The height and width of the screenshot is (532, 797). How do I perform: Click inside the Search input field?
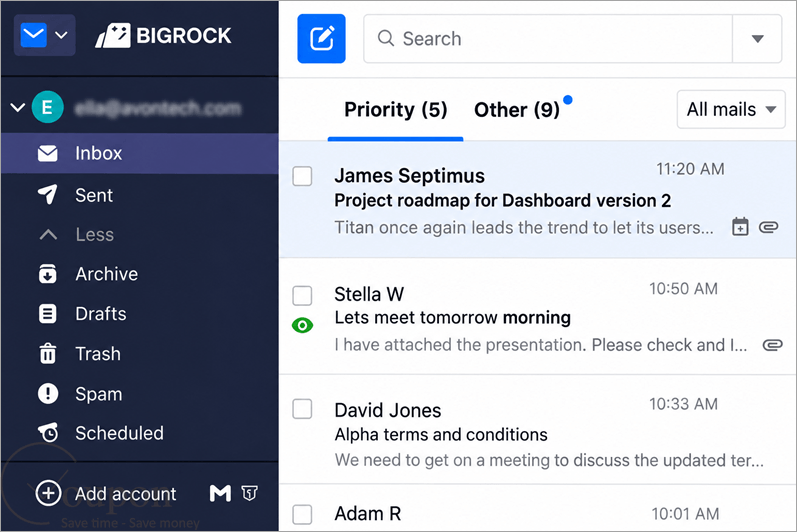click(x=548, y=39)
